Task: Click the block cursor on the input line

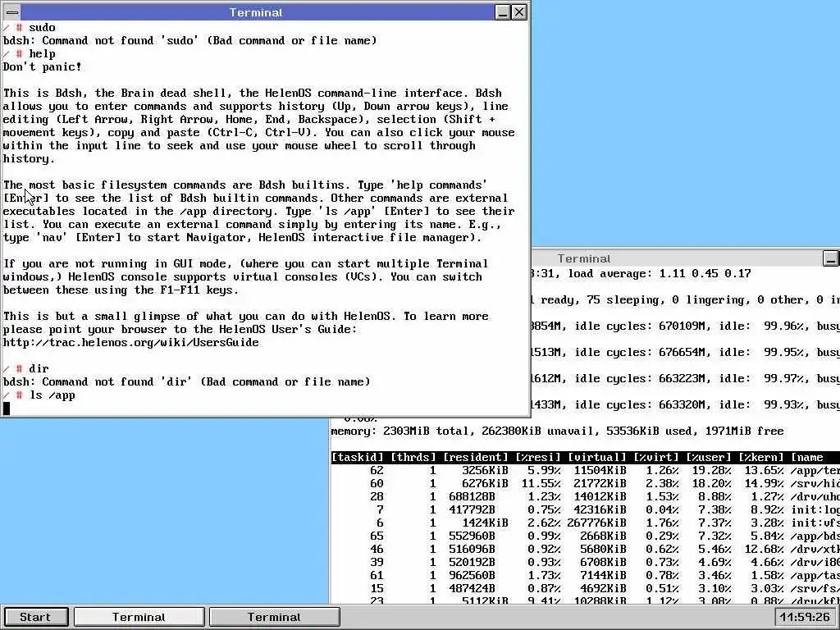Action: (7, 409)
